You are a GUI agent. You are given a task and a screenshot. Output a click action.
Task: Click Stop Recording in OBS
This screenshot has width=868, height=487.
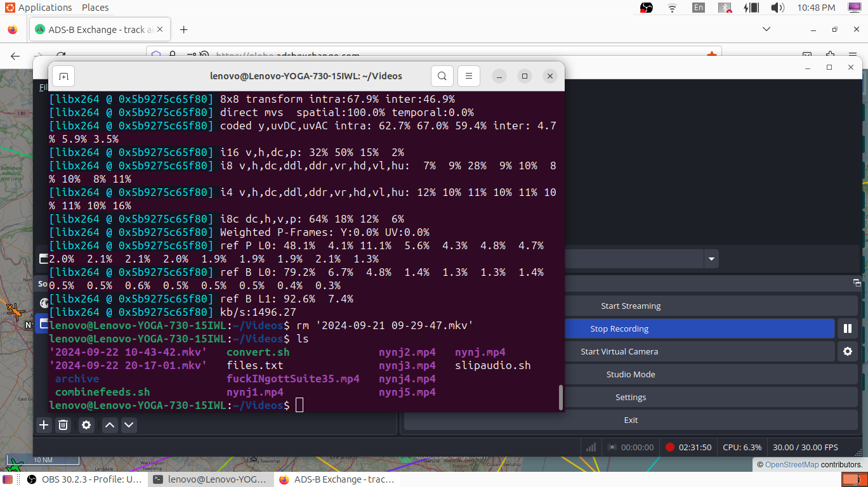619,328
